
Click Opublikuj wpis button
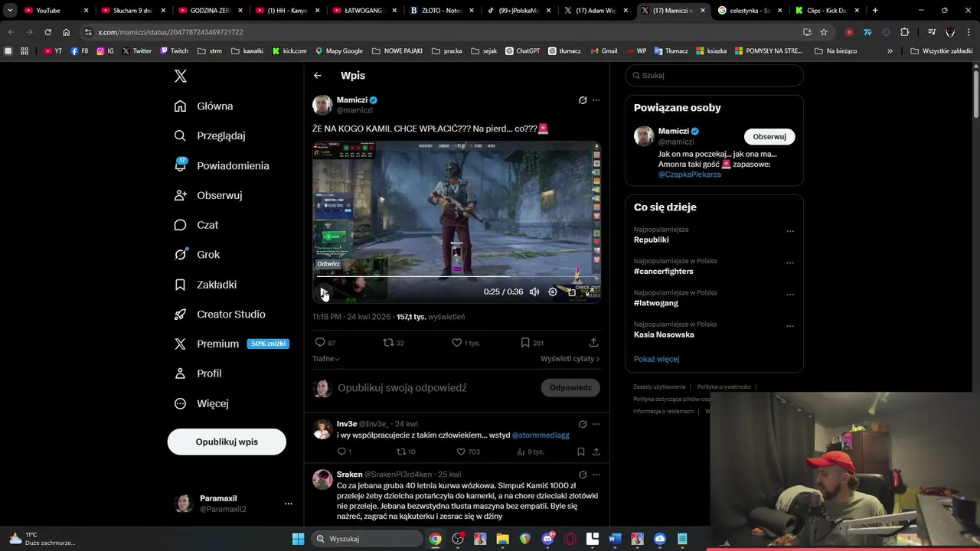[227, 442]
